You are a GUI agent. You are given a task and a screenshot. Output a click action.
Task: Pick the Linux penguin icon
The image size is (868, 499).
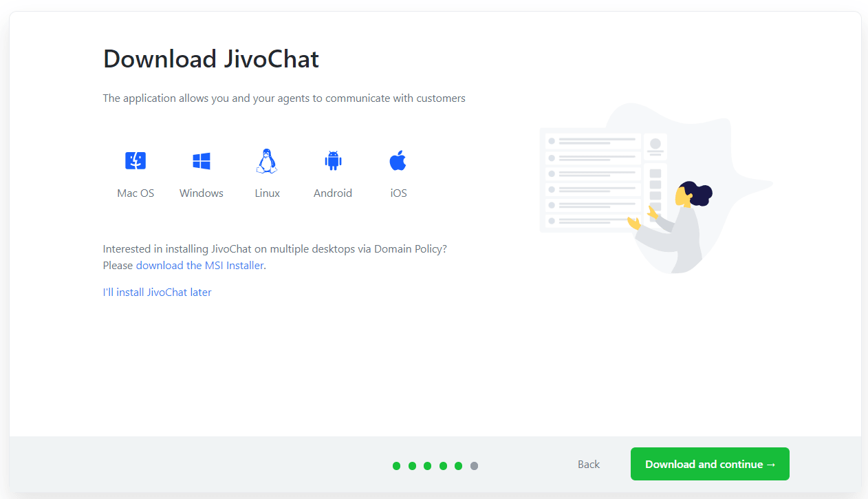267,161
